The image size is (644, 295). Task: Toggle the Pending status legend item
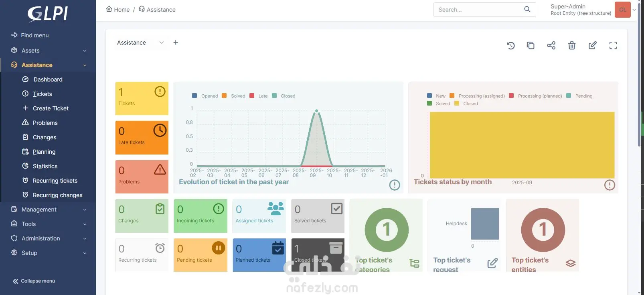pyautogui.click(x=579, y=96)
